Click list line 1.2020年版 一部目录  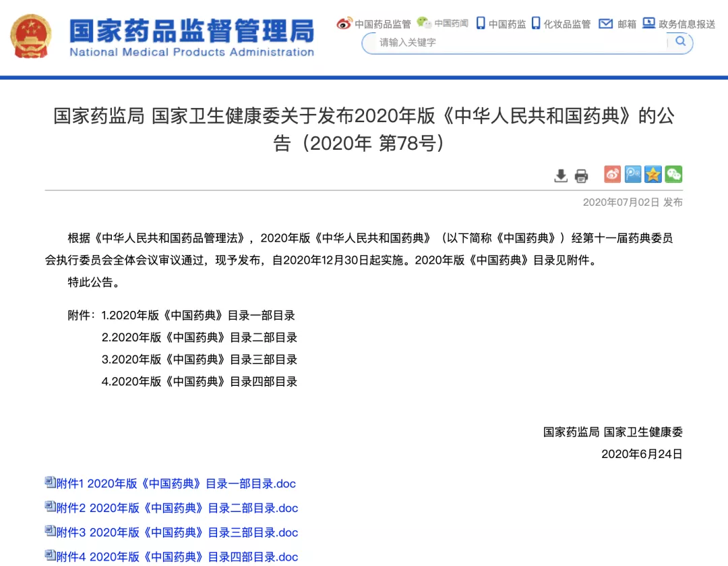(x=198, y=316)
